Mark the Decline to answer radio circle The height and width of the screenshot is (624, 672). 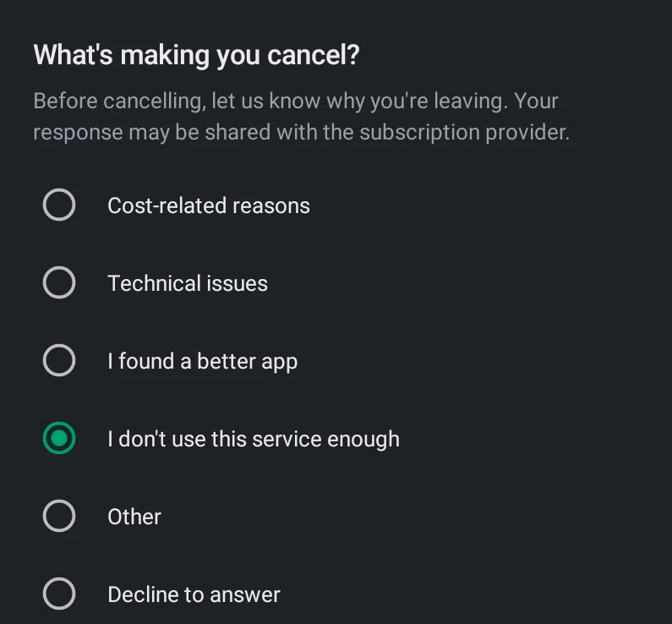tap(59, 594)
